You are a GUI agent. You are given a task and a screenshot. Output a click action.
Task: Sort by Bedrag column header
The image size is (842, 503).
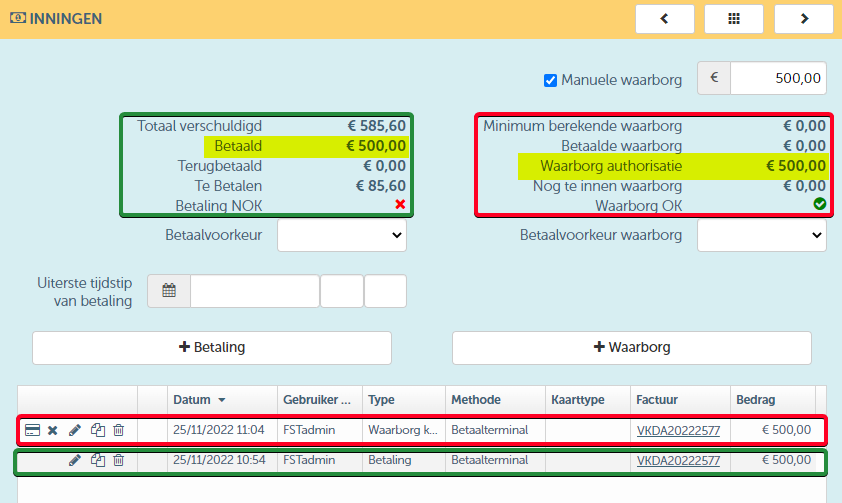click(x=773, y=400)
